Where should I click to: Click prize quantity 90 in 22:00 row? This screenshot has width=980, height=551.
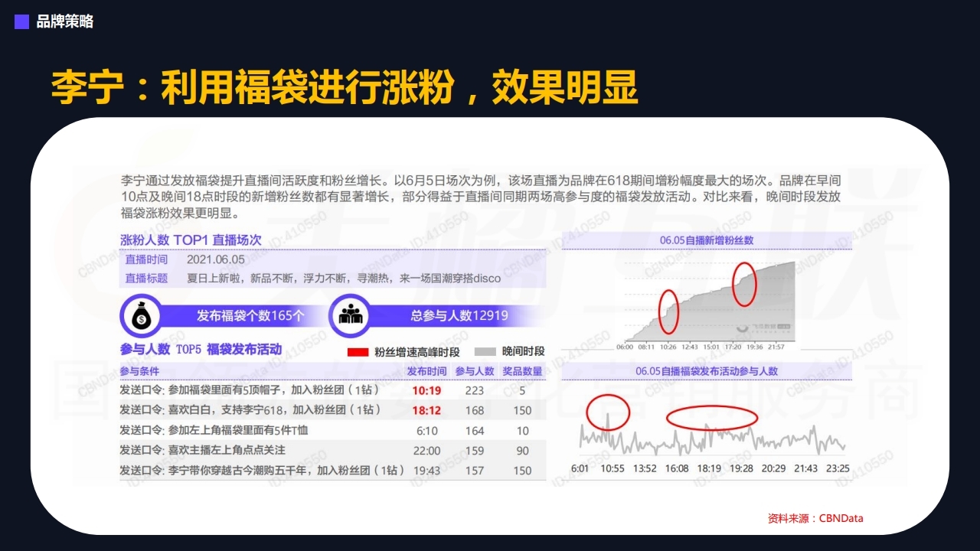(522, 451)
